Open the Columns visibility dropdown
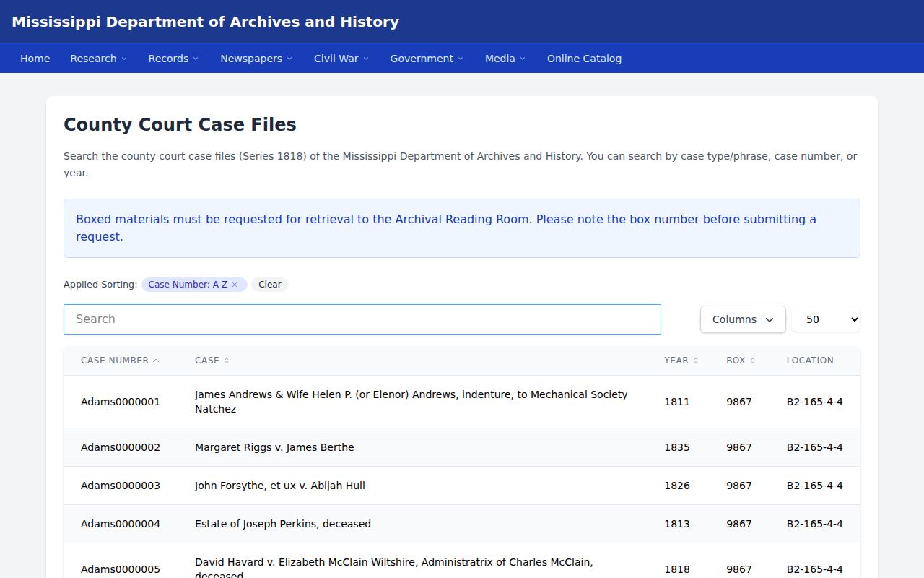 [x=743, y=319]
